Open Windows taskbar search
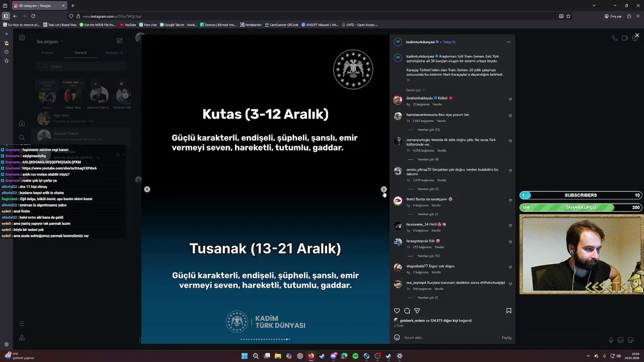 coord(256,356)
